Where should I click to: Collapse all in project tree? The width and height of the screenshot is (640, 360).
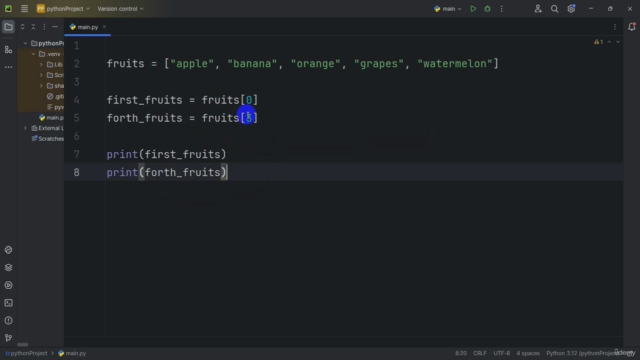tap(33, 27)
